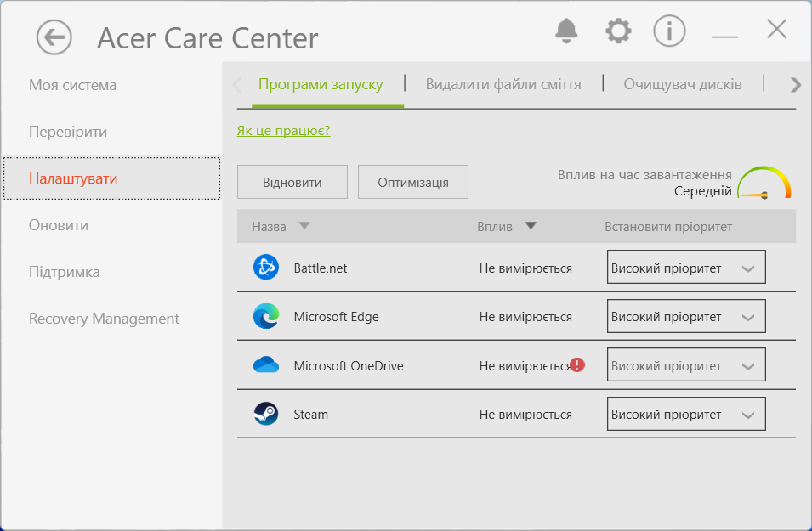Switch to the Видалити файли сміття tab
Viewport: 812px width, 531px height.
(503, 84)
